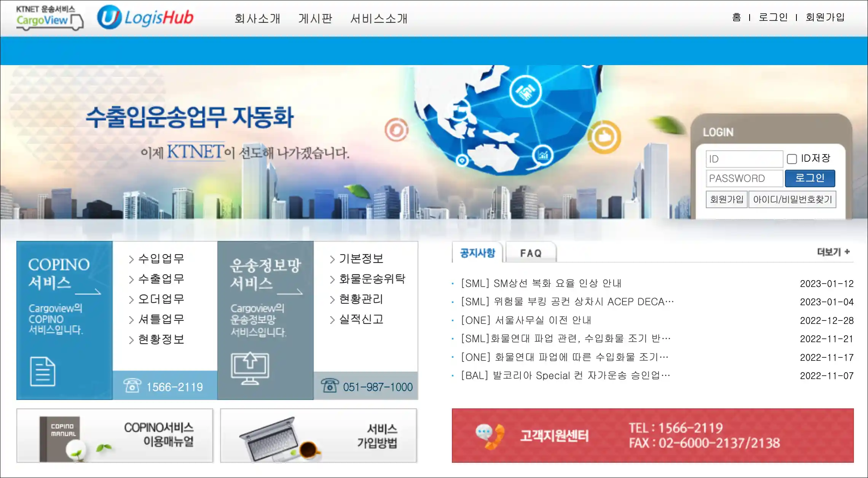The image size is (868, 478).
Task: Click the COPINO phone number 1566-2119
Action: [175, 387]
